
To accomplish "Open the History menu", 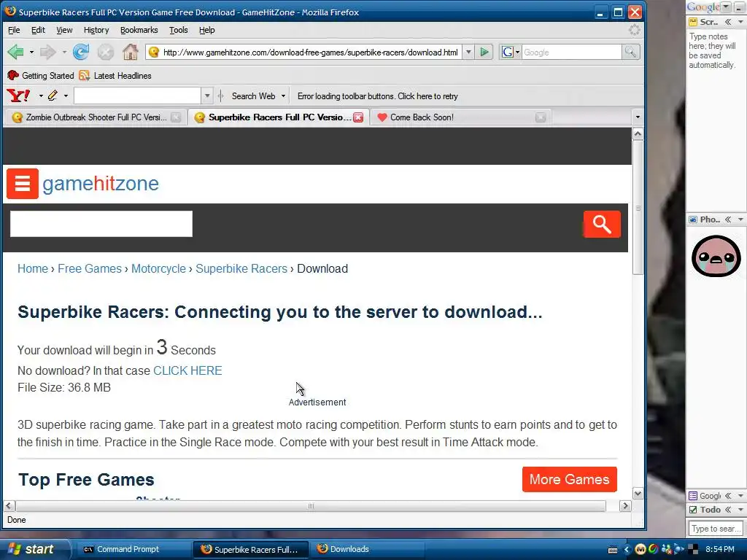I will [x=96, y=30].
